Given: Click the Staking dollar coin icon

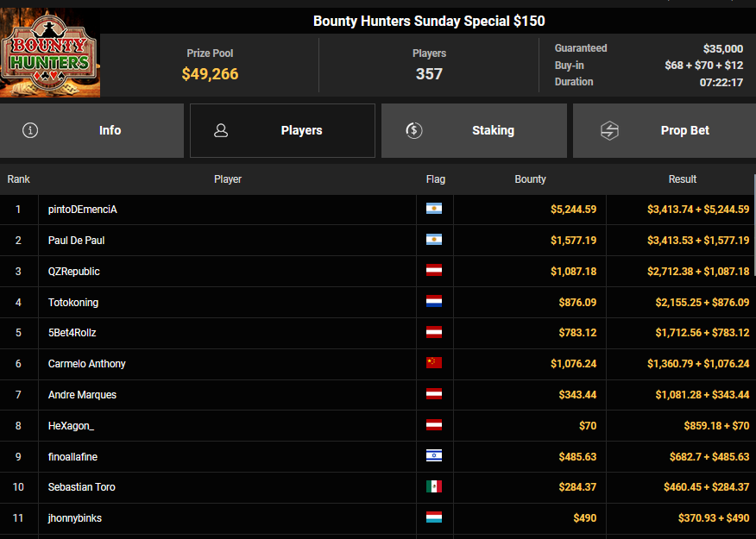Looking at the screenshot, I should 413,130.
